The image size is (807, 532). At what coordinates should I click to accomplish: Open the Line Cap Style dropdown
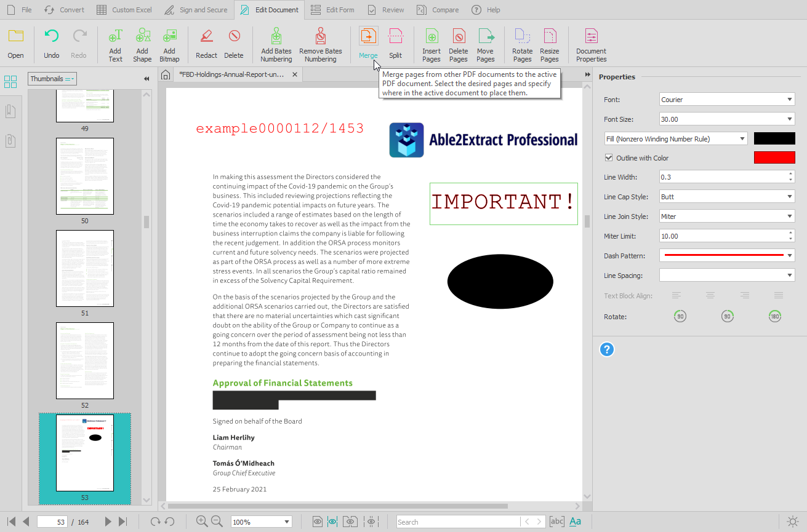click(x=726, y=196)
